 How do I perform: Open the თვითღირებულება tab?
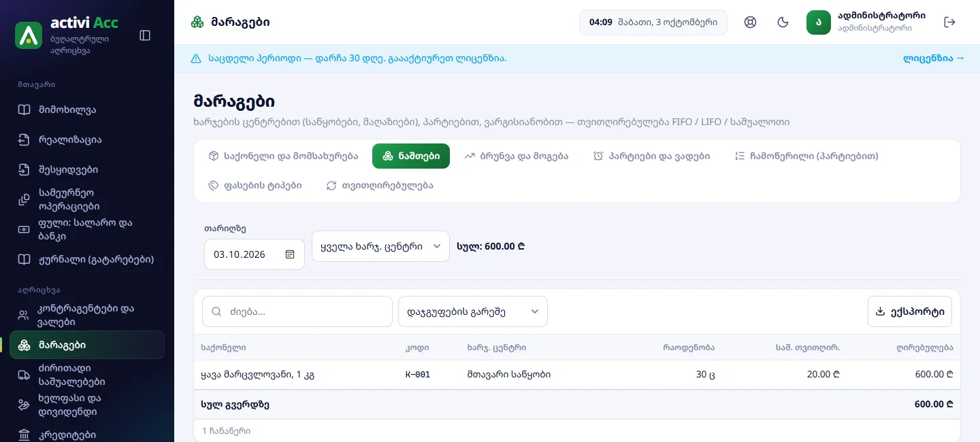coord(380,185)
